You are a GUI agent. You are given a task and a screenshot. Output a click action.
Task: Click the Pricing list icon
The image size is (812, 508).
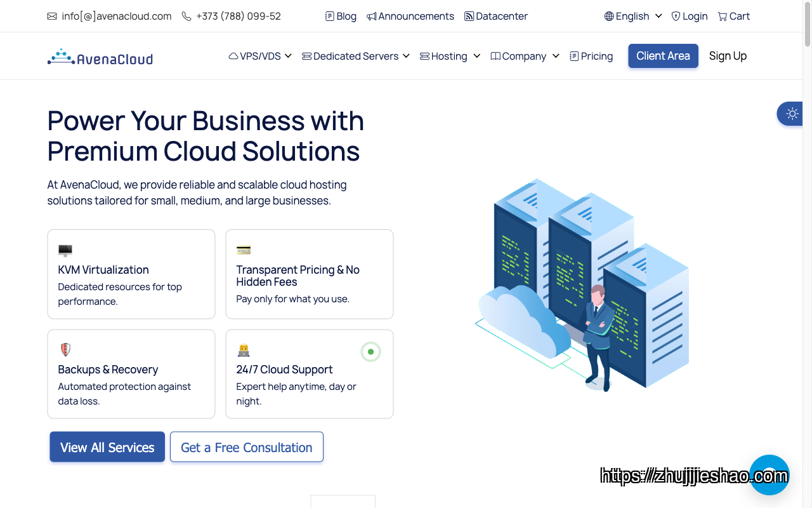[574, 56]
